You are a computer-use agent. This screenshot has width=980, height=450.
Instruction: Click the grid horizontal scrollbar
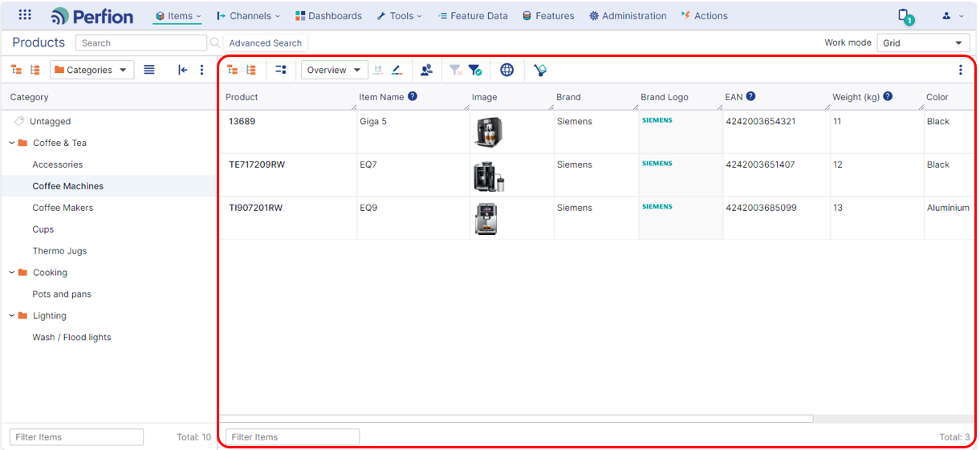pos(517,419)
